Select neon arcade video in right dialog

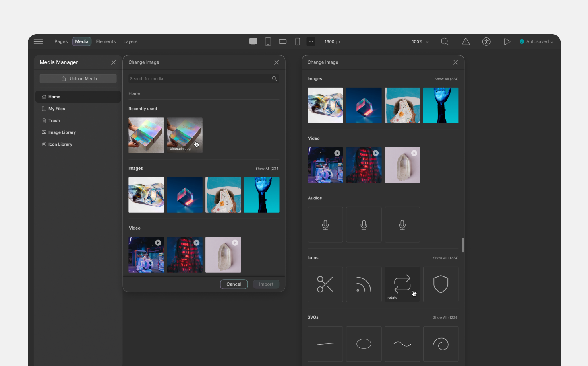(325, 165)
